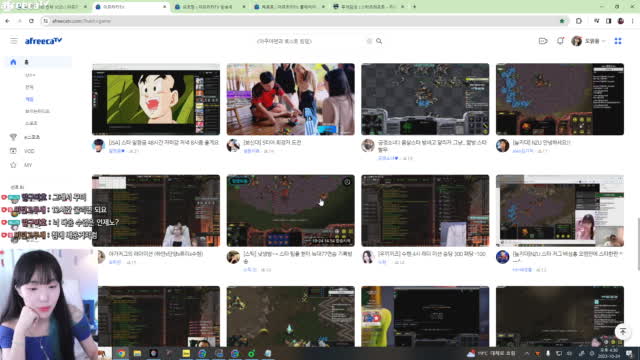Bookmark page with address bar star
Image resolution: width=640 pixels, height=360 pixels.
(562, 21)
